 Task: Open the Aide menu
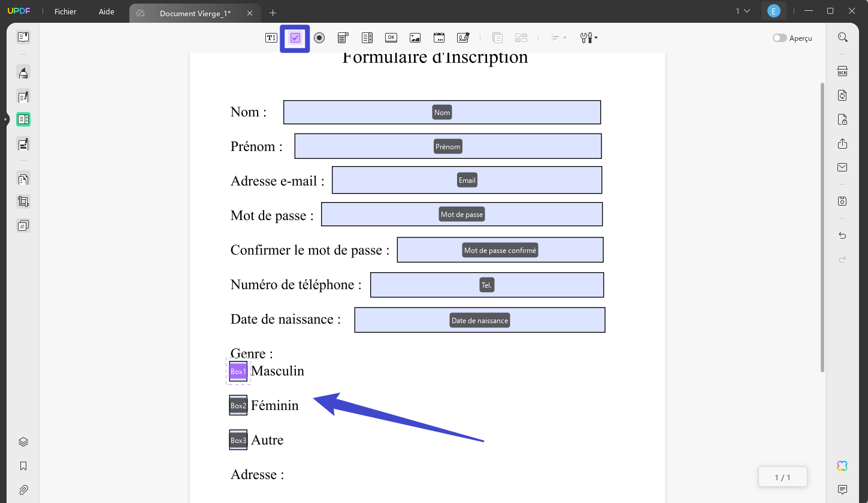[106, 11]
